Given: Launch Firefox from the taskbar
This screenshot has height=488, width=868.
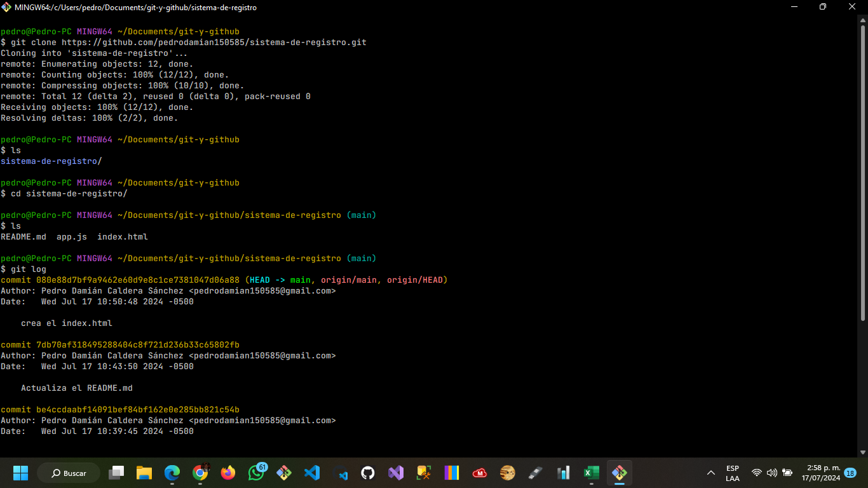Looking at the screenshot, I should pos(228,473).
